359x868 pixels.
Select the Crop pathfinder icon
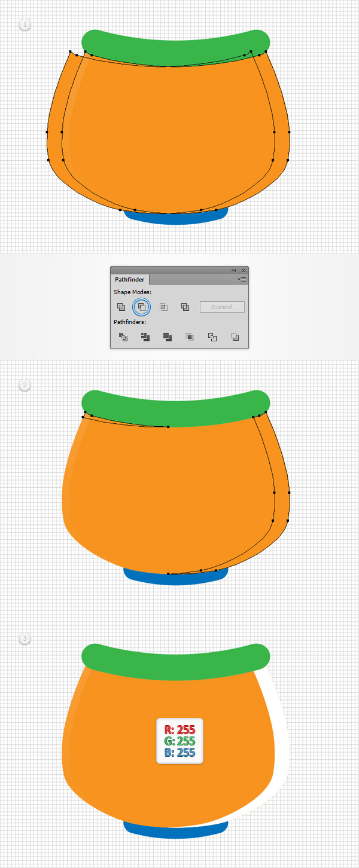click(190, 337)
